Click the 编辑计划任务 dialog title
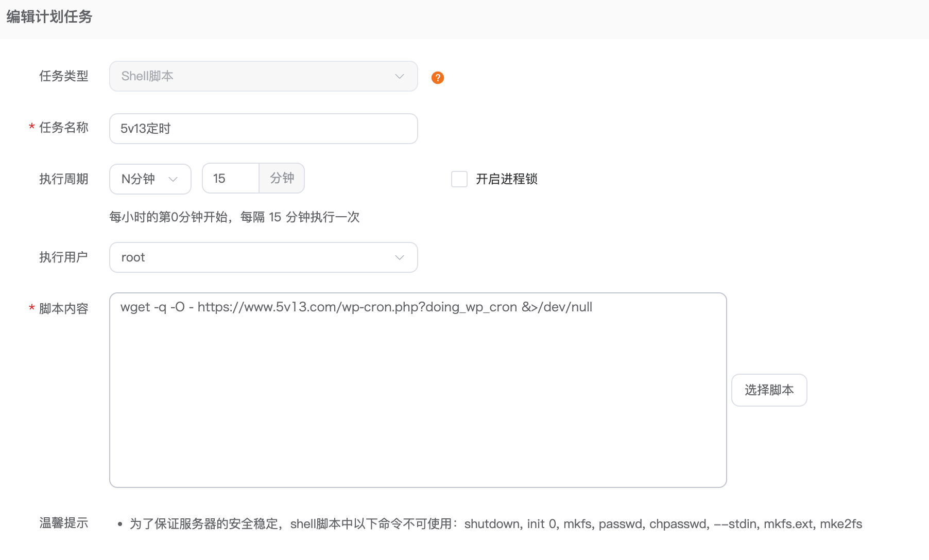Image resolution: width=929 pixels, height=560 pixels. point(49,17)
